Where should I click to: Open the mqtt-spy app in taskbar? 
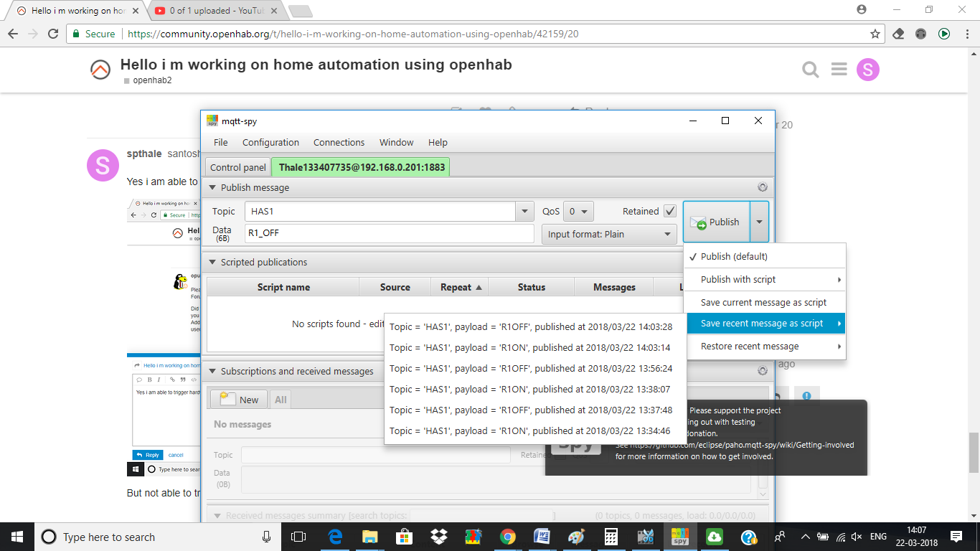(679, 537)
